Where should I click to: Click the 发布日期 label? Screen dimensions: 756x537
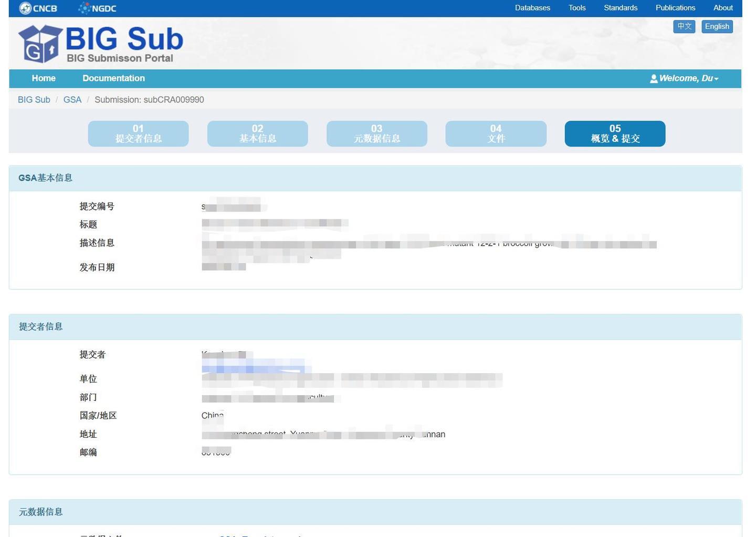tap(97, 267)
